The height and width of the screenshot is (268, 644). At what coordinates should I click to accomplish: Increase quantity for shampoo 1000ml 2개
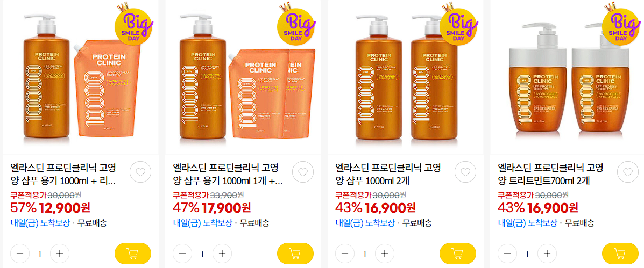385,253
